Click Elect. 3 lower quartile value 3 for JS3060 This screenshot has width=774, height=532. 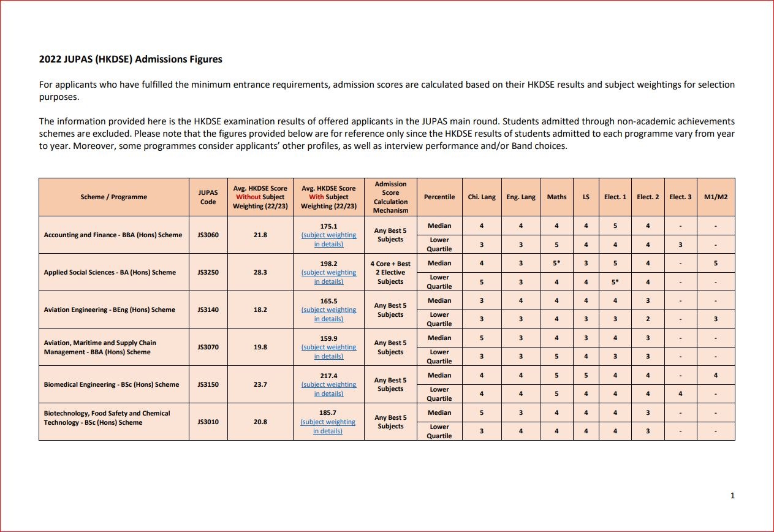click(680, 244)
